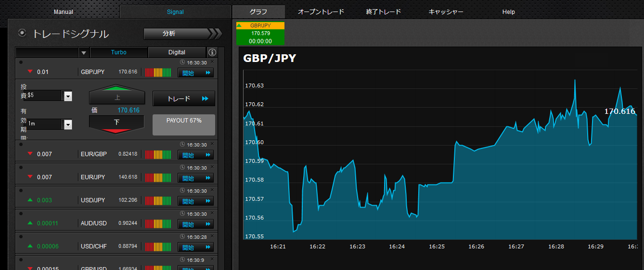
Task: Click green up arrow beside 0.00011
Action: coord(30,223)
